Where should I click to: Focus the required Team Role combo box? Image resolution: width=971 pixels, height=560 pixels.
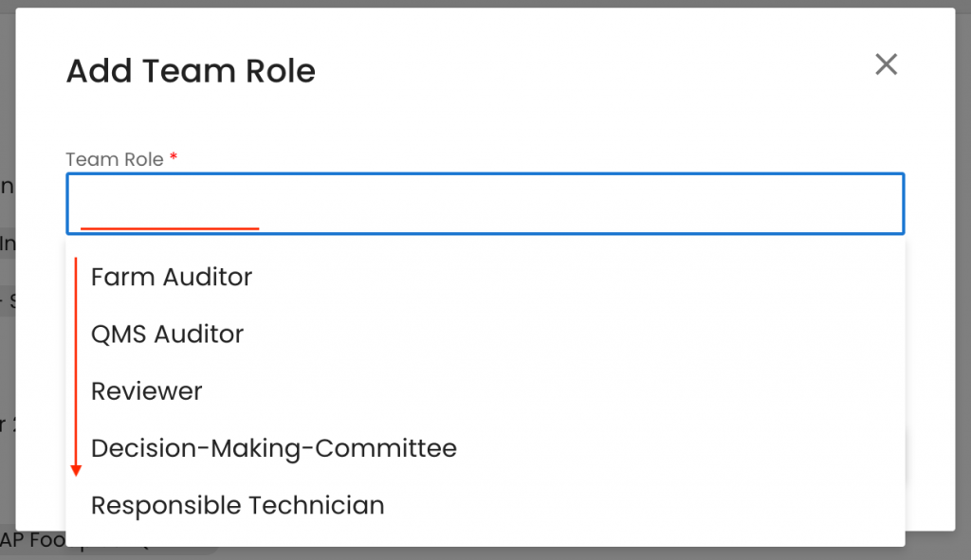485,203
